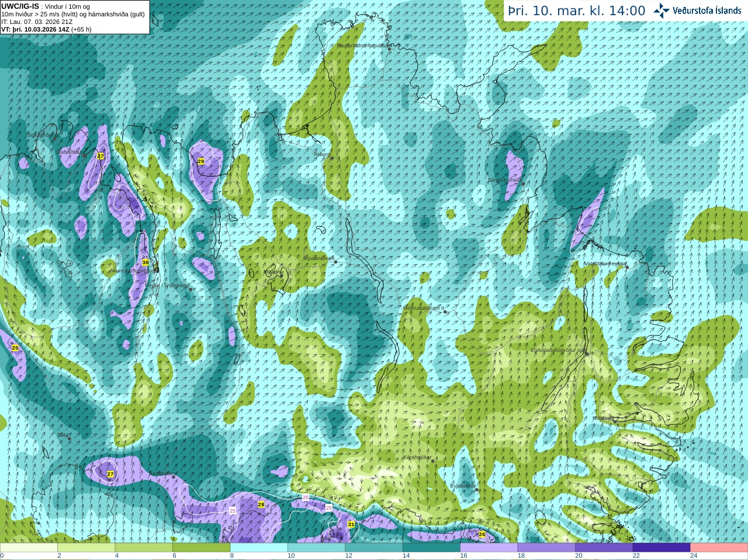
Task: Pick the 12–14 m/s legend color swatch
Action: [x=374, y=548]
